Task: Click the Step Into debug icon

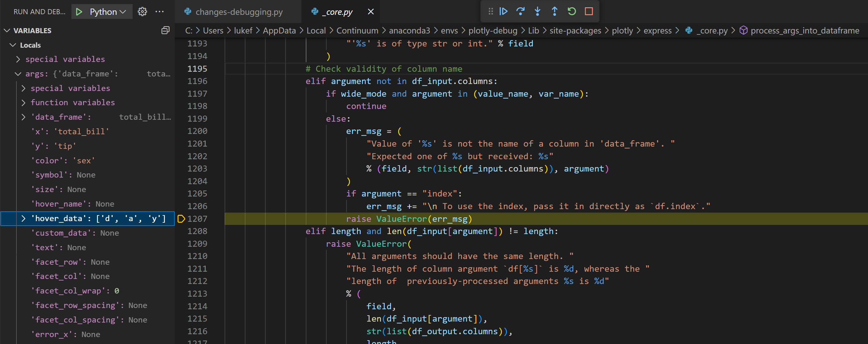Action: tap(537, 11)
